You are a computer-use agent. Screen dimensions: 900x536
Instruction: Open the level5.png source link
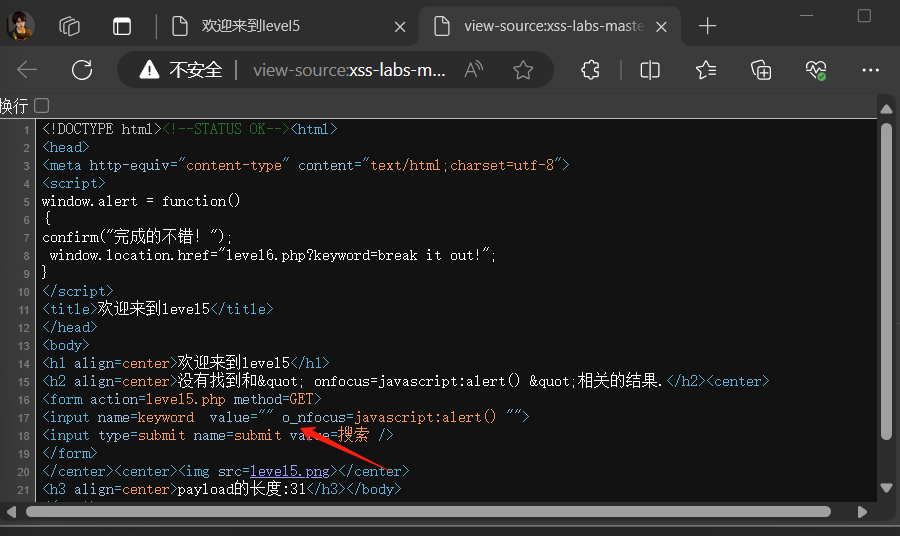click(290, 471)
